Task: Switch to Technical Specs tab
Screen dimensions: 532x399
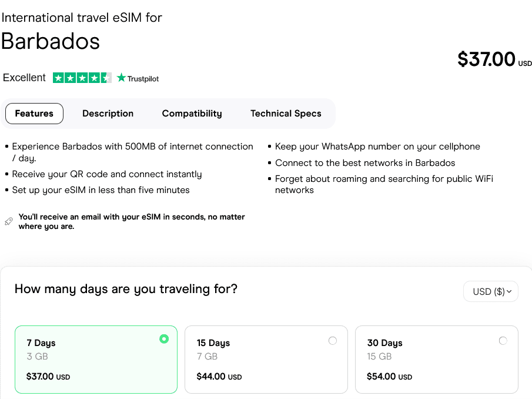Action: tap(286, 114)
